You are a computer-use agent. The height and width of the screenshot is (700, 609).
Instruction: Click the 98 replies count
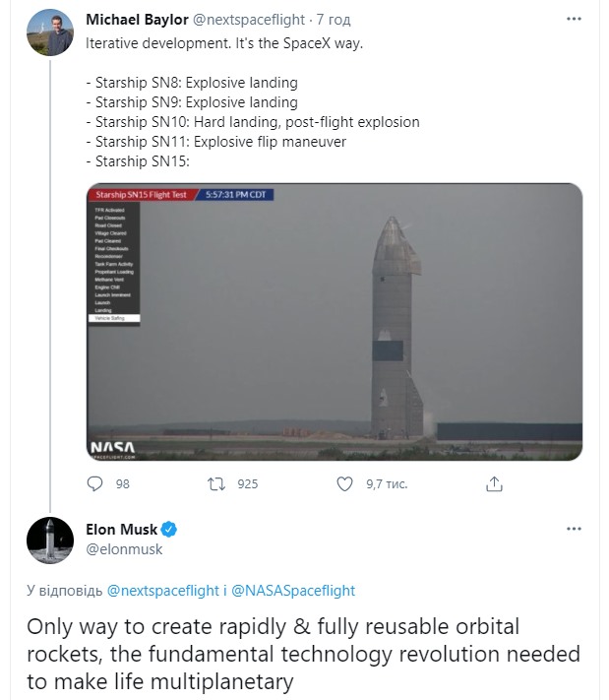click(123, 484)
